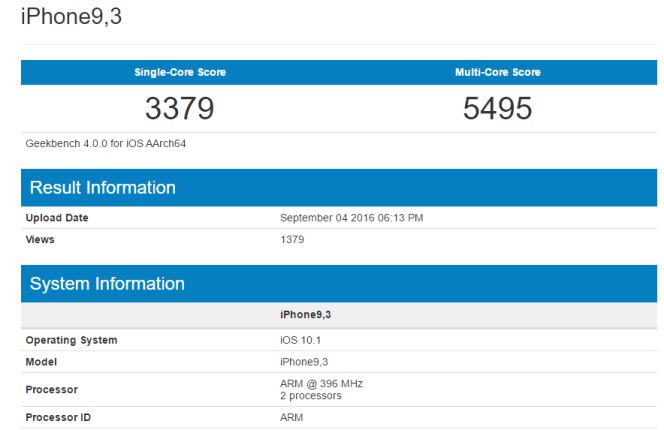Select the Views label
The image size is (664, 430).
point(40,239)
